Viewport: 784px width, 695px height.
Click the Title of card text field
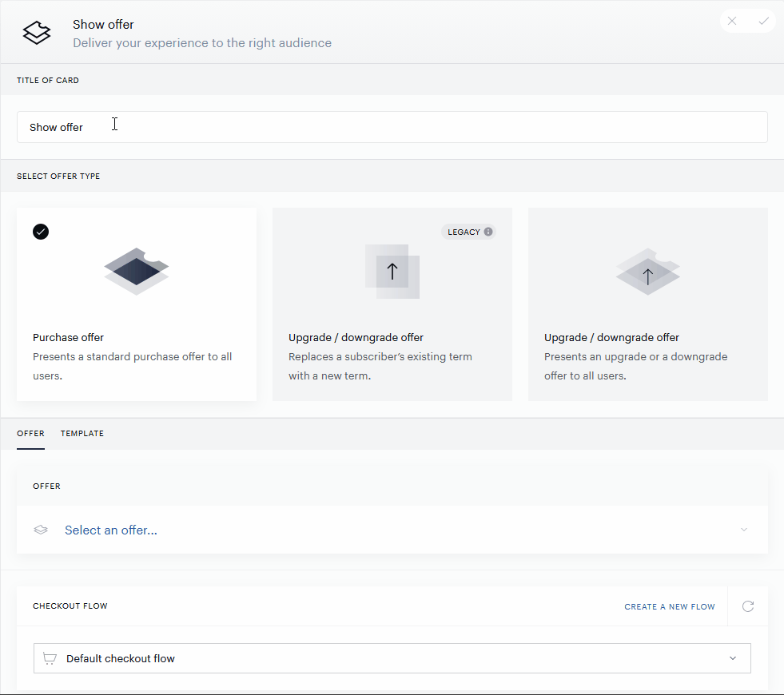(x=392, y=127)
